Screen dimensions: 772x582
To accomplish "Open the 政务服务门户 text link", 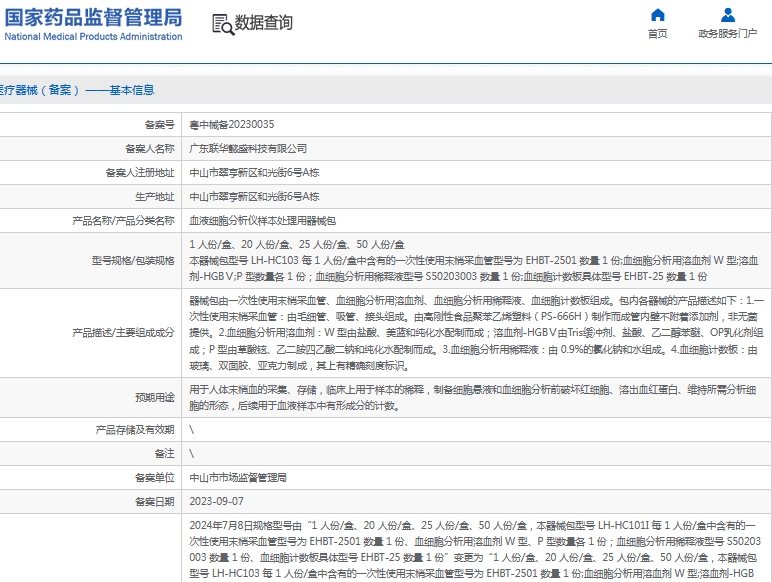I will tap(728, 33).
